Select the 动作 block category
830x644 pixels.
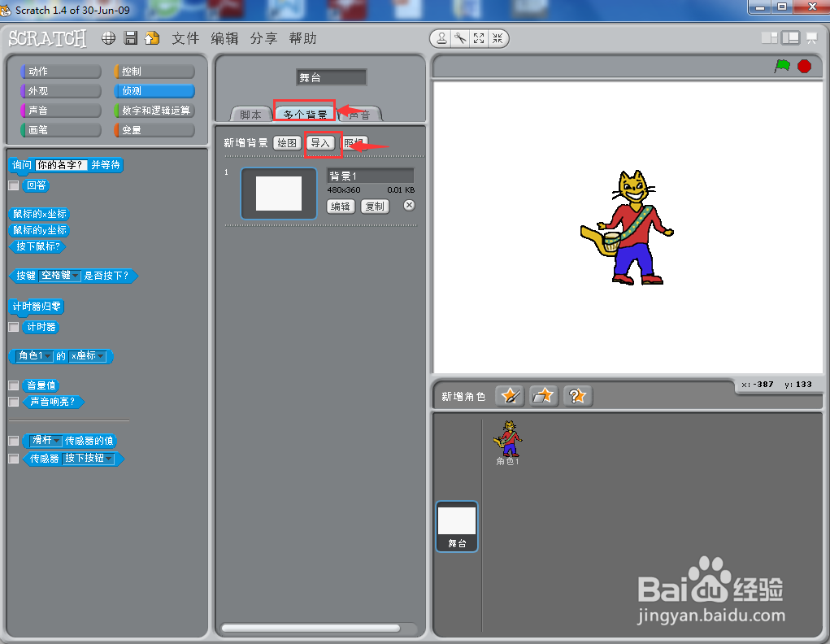tap(61, 72)
